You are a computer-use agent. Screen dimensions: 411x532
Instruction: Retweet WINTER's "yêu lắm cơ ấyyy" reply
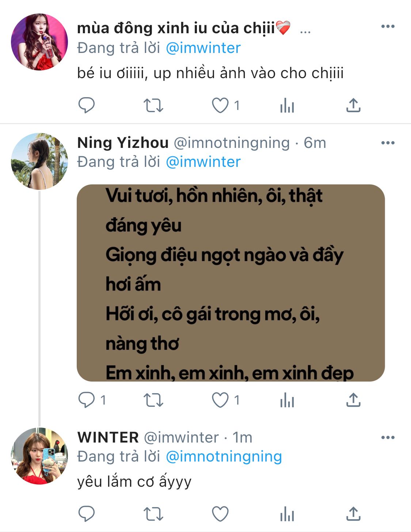tap(153, 514)
